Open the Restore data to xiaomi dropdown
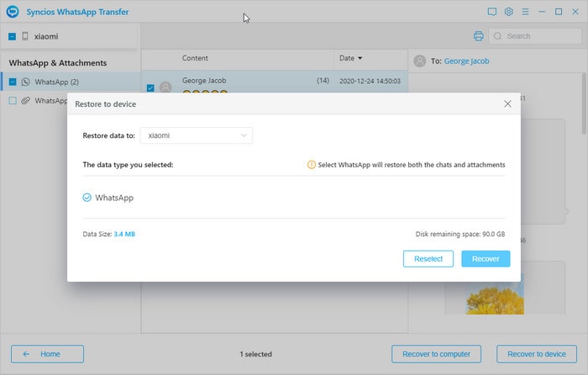 coord(196,135)
